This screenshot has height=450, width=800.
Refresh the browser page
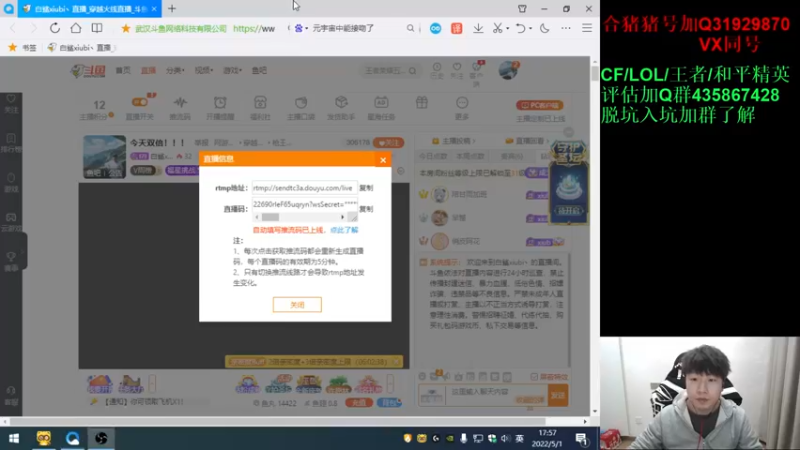[x=55, y=29]
